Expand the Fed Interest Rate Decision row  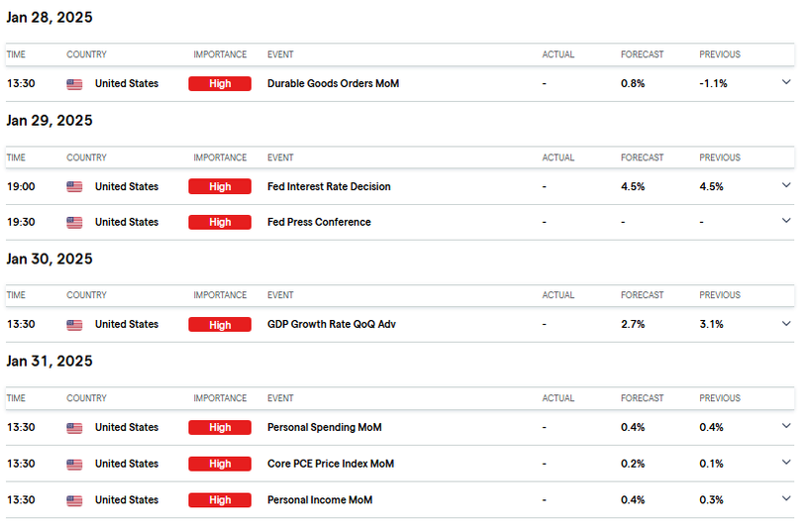[x=786, y=185]
